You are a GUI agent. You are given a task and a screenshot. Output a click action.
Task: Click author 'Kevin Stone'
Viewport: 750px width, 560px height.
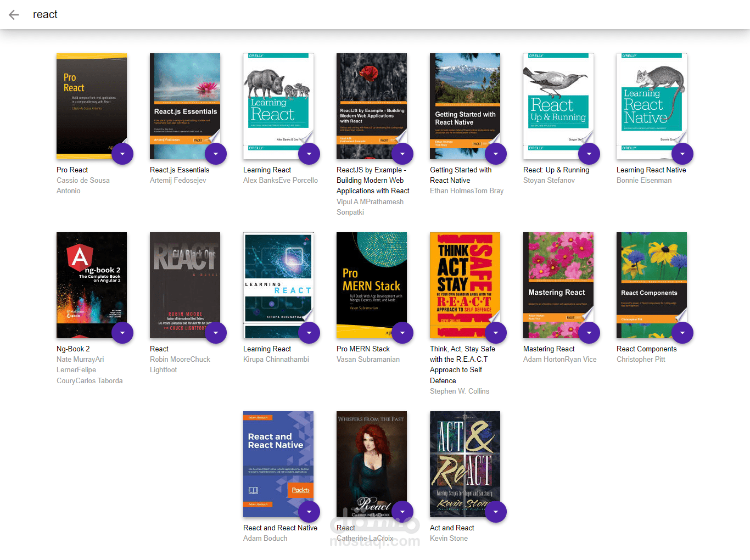pyautogui.click(x=449, y=539)
